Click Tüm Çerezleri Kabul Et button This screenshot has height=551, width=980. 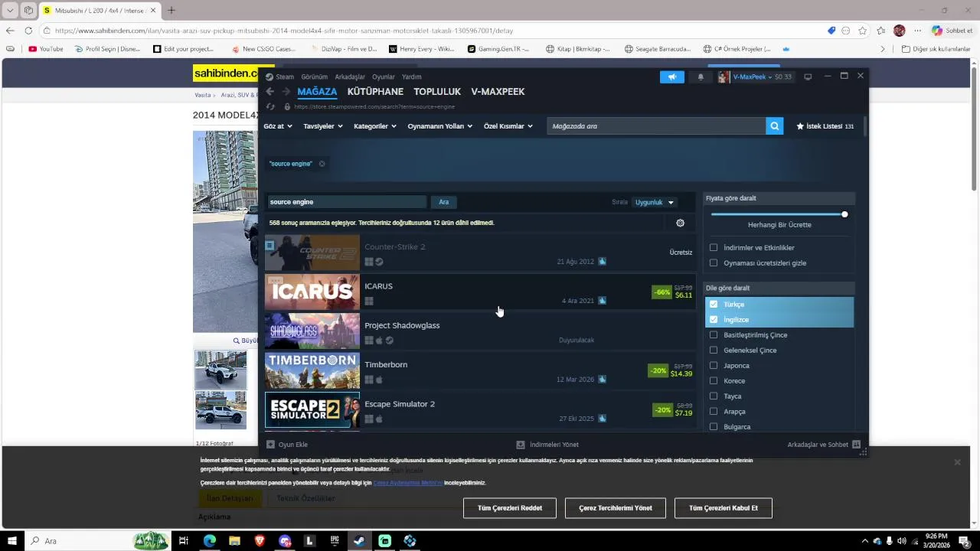tap(724, 508)
